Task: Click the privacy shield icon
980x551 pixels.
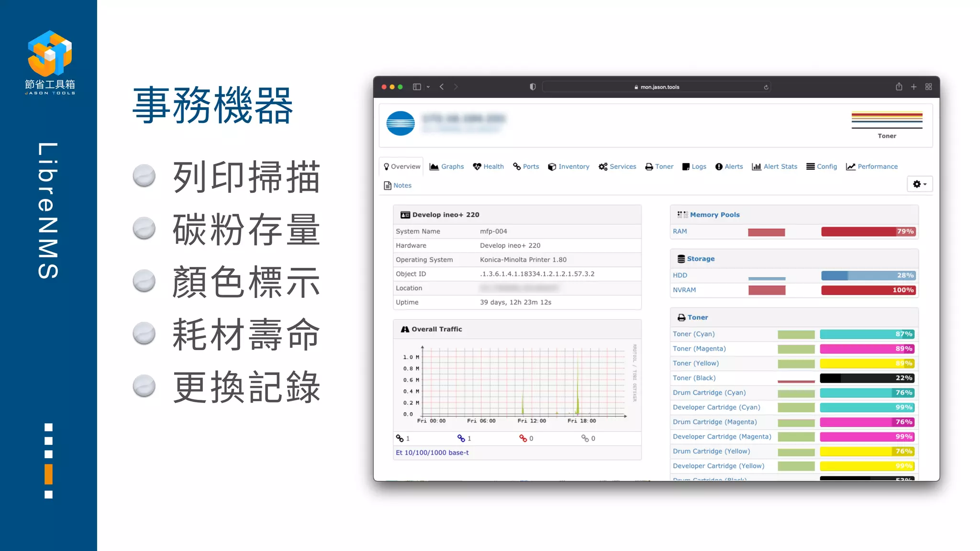Action: point(533,87)
